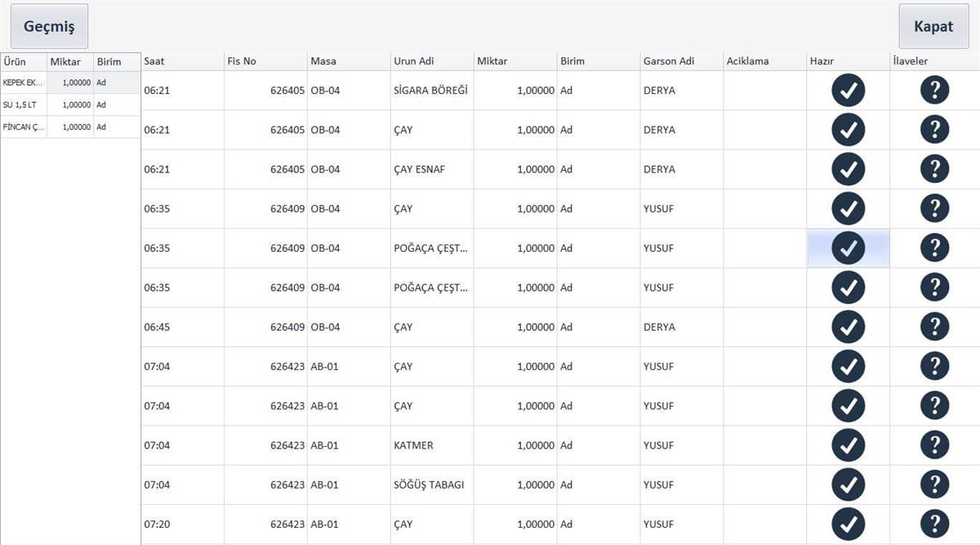Select SU 1,5 LT product row
Image resolution: width=980 pixels, height=545 pixels.
click(x=24, y=105)
